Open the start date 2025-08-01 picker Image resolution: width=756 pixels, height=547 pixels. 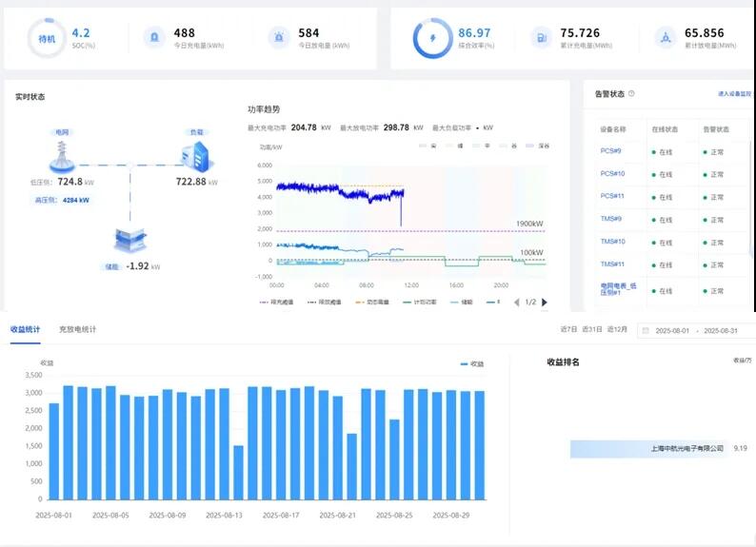(x=673, y=330)
